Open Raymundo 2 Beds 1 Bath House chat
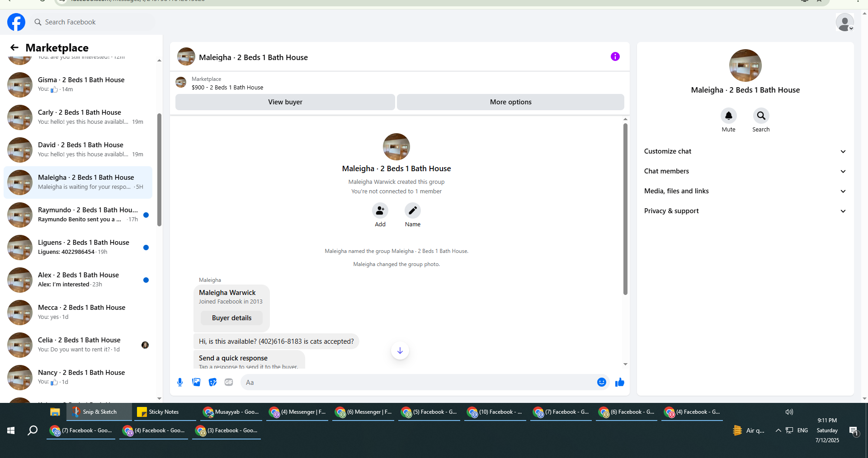 click(78, 215)
